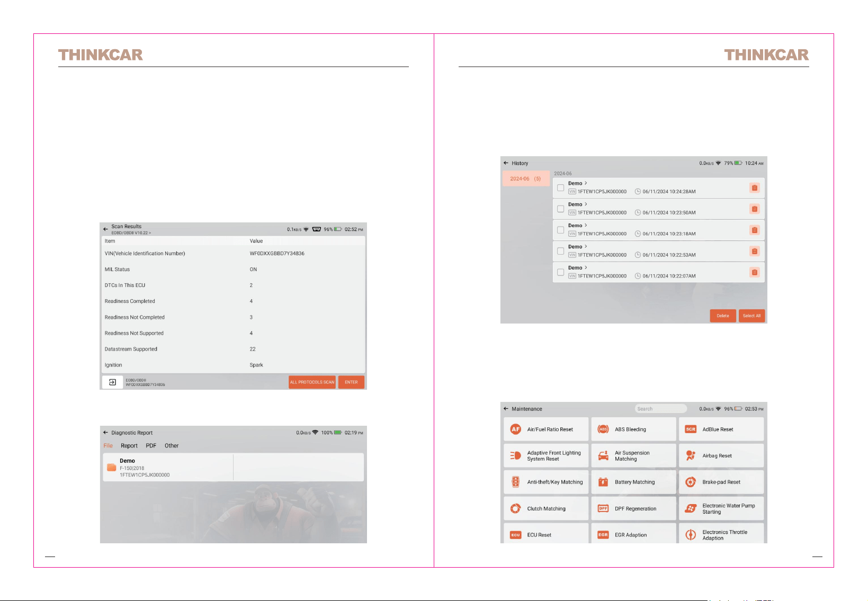Open the Airbag Reset function
Image resolution: width=868 pixels, height=601 pixels.
(x=721, y=455)
